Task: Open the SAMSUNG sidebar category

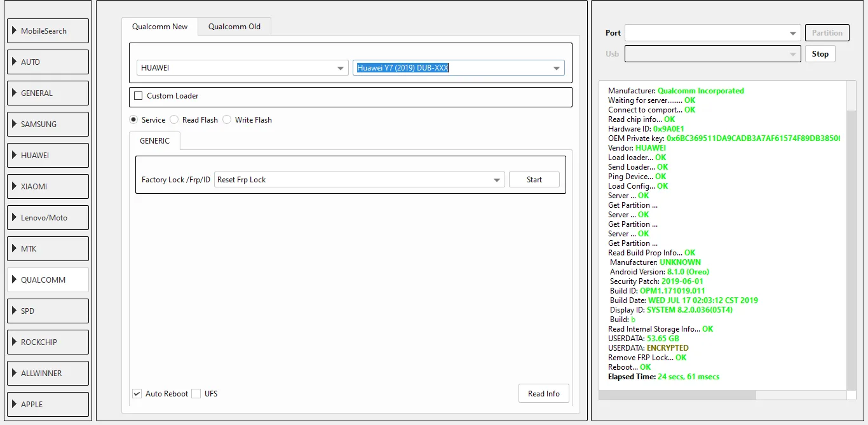Action: [48, 125]
